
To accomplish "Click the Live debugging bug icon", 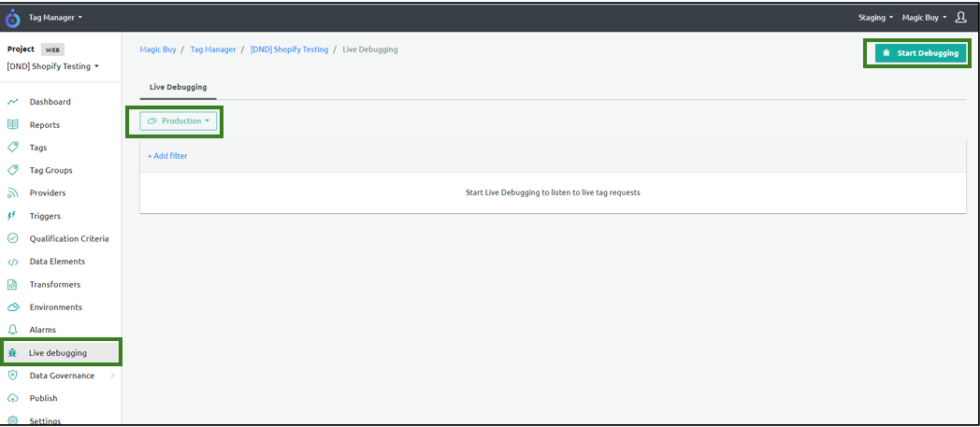I will point(12,352).
